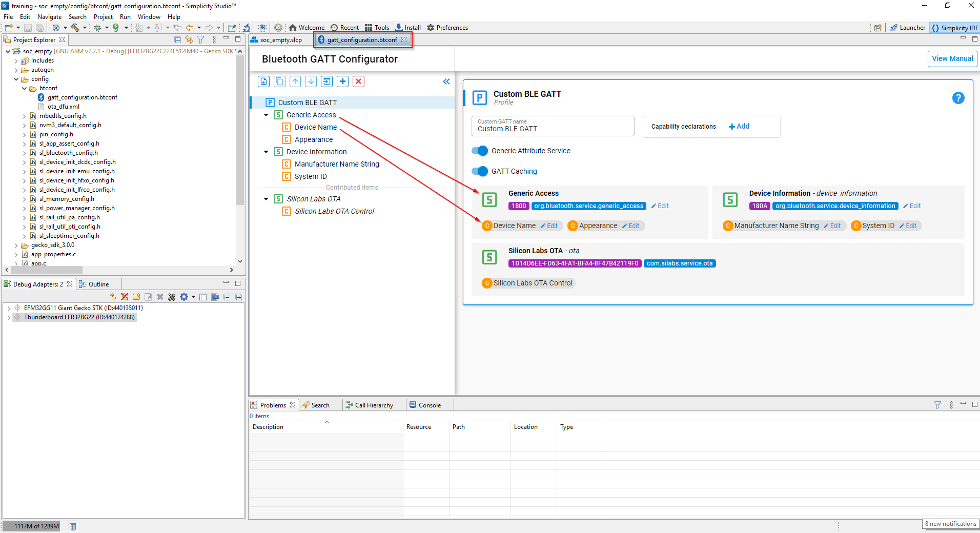Viewport: 980px width, 533px height.
Task: Collapse the Device Information service tree node
Action: click(266, 152)
